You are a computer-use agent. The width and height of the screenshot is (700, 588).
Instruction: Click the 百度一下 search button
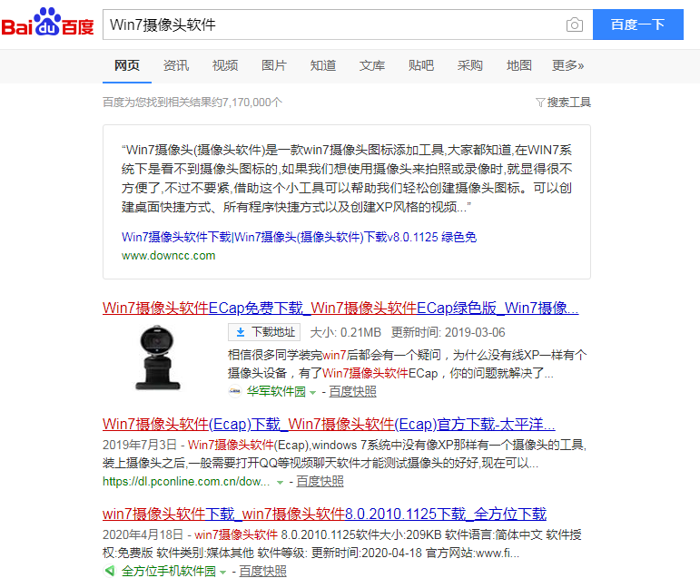point(637,24)
